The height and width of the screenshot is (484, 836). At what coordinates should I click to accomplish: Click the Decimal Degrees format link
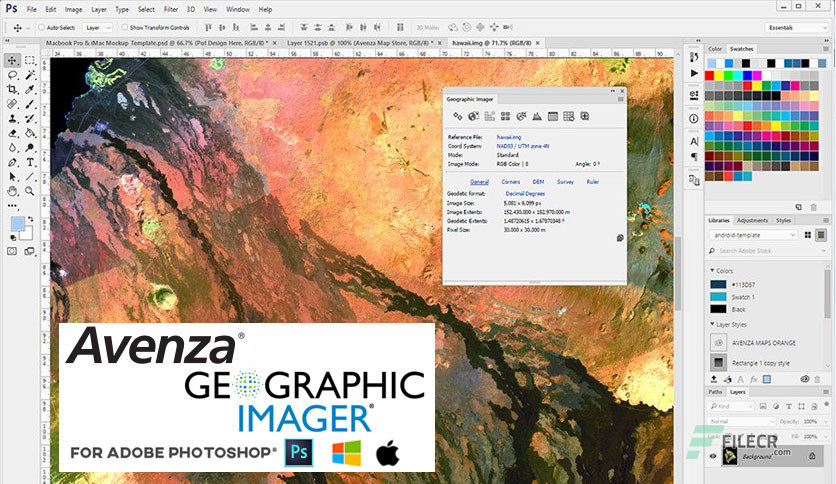(525, 194)
